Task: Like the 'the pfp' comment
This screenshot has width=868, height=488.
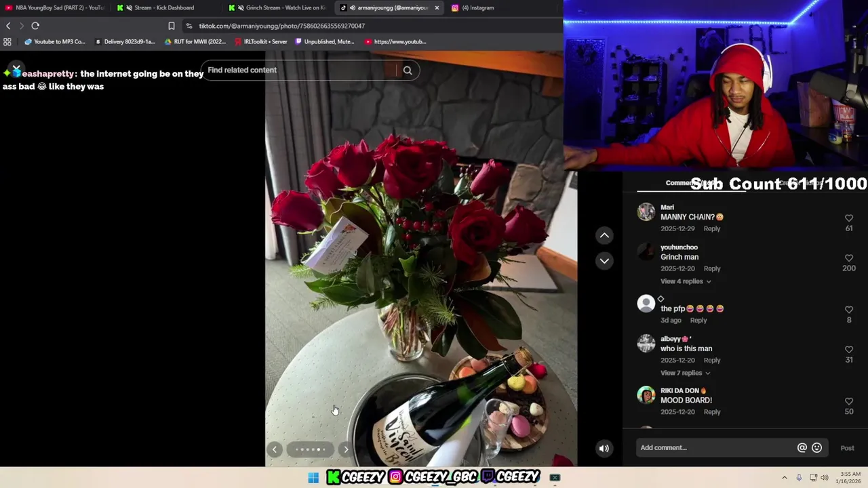Action: 849,310
